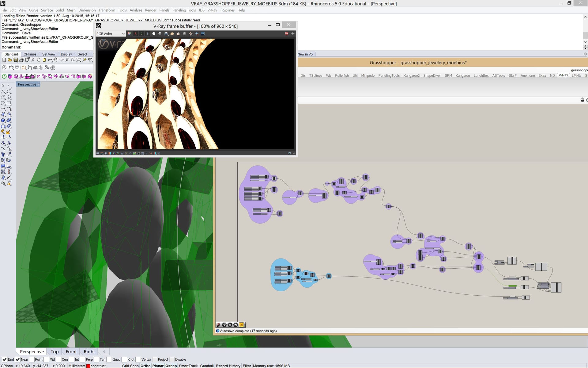Click the Paste clipboard icon in Rhino toolbar
The image size is (588, 368).
44,60
